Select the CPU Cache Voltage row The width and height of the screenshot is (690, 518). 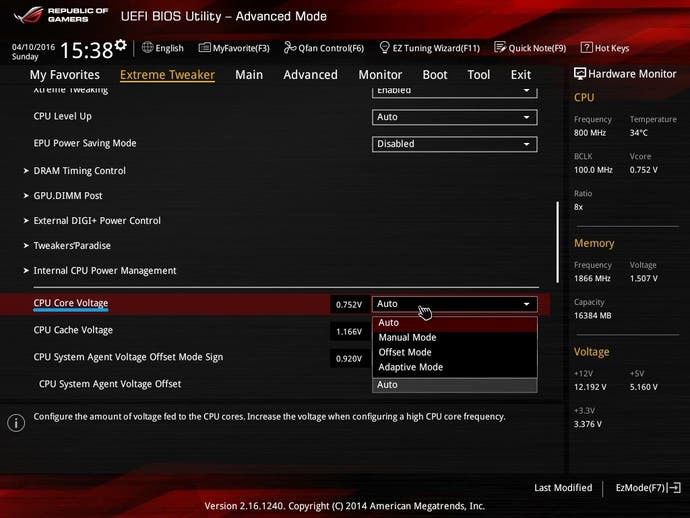tap(73, 330)
